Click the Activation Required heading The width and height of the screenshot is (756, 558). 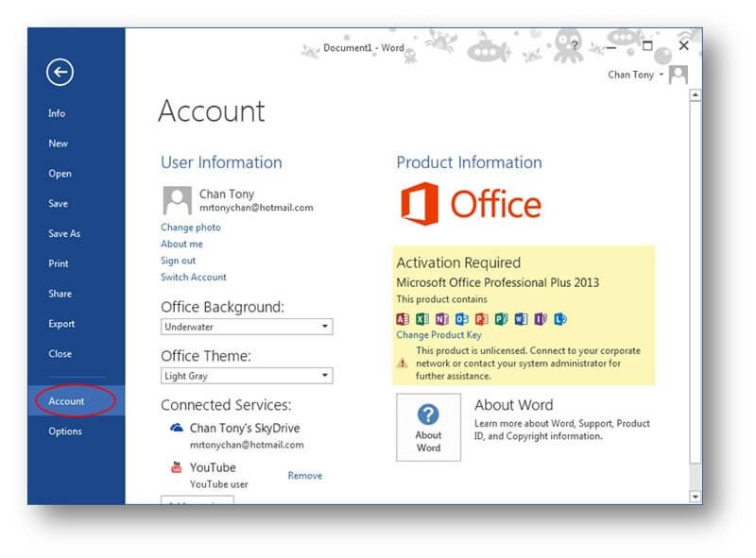pyautogui.click(x=458, y=262)
